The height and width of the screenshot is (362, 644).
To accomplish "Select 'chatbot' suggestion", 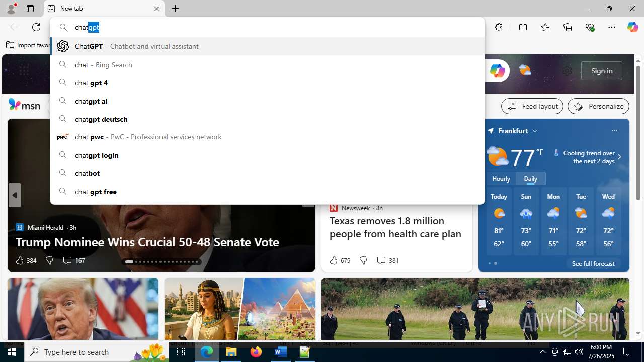I will tap(267, 173).
